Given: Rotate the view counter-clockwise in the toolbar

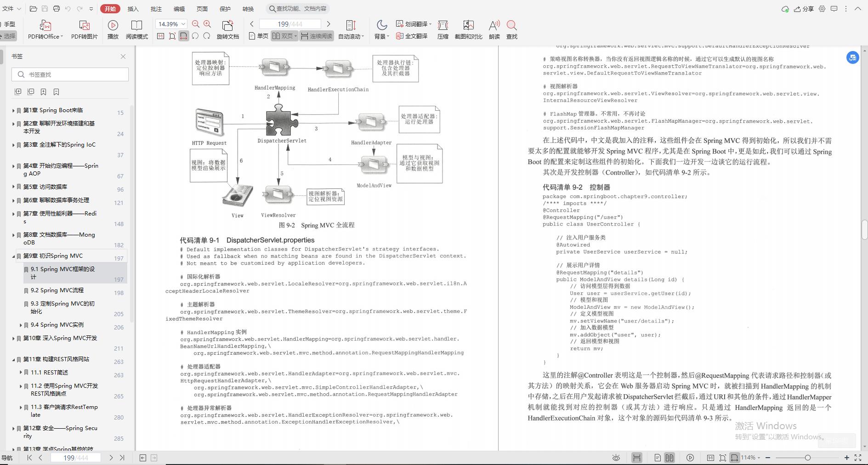Looking at the screenshot, I should (x=195, y=36).
